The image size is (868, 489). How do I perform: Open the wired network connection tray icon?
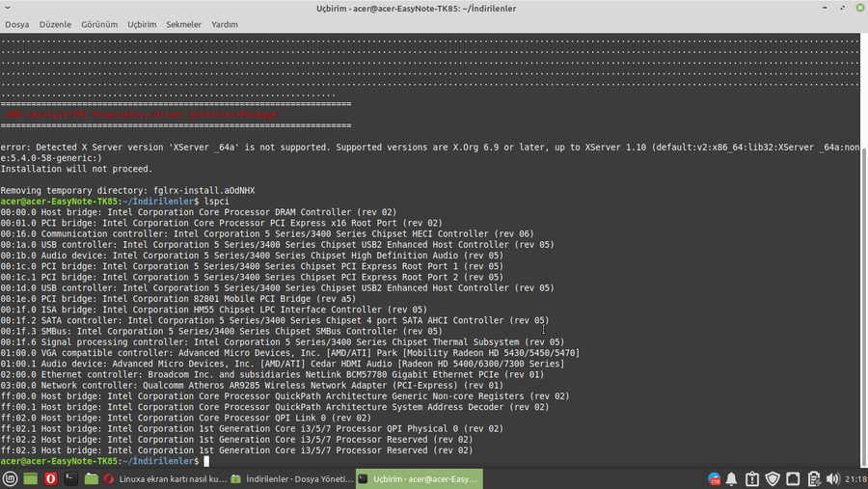[x=793, y=479]
